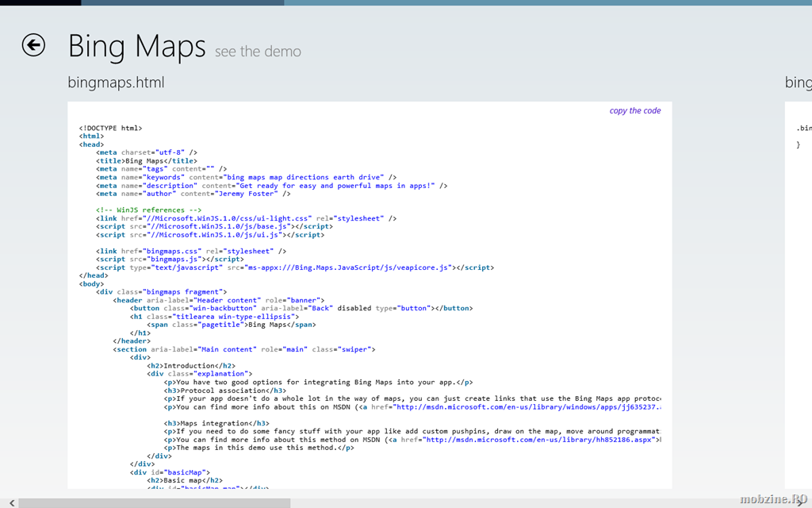Viewport: 812px width, 508px height.
Task: Click the hh852186.aspx MSDN URL code line
Action: (x=412, y=440)
